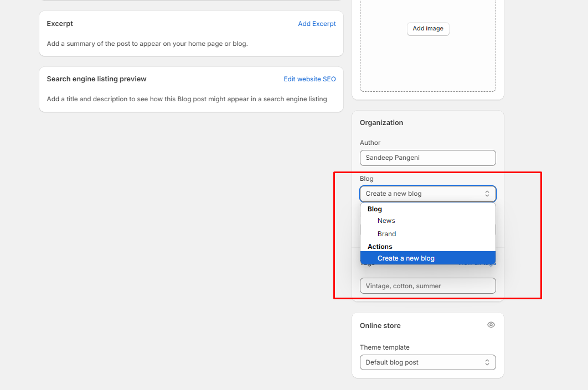Click the Actions group header in dropdown
The height and width of the screenshot is (390, 588).
click(x=380, y=247)
